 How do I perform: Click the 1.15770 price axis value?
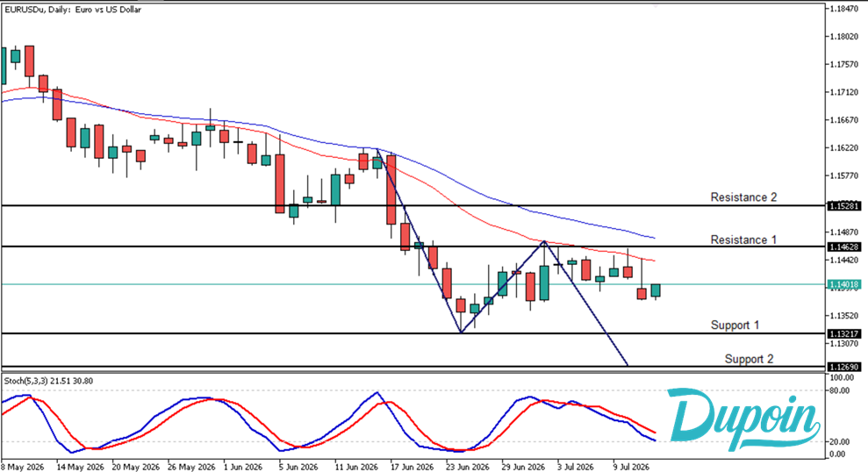tap(843, 176)
